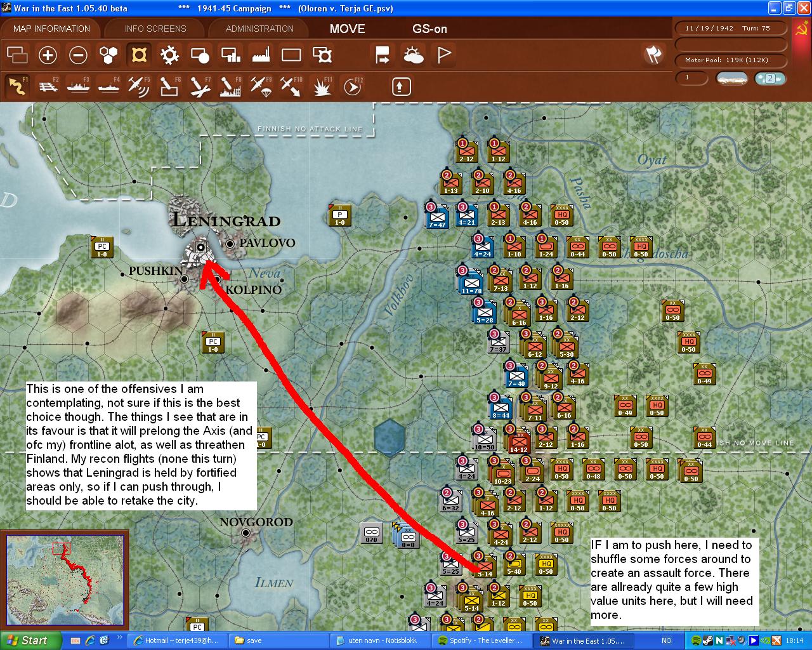
Task: Toggle the factory locations display
Action: tap(261, 55)
